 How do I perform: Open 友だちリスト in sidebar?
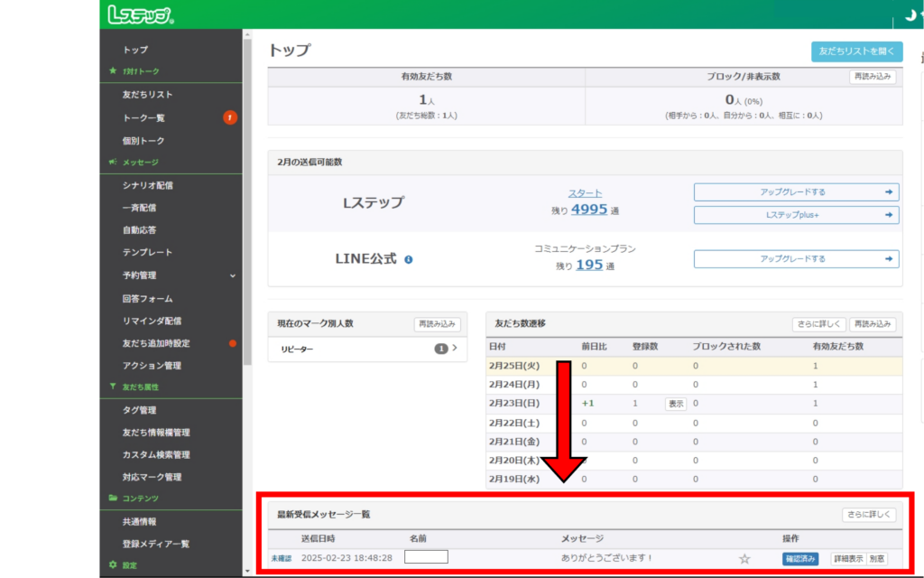point(147,95)
